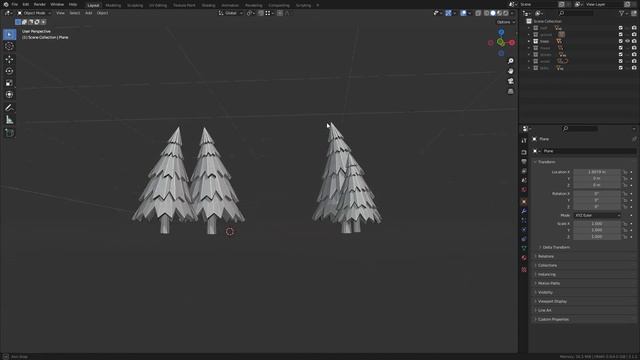The height and width of the screenshot is (360, 640).
Task: Open the World properties tab
Action: 524,190
